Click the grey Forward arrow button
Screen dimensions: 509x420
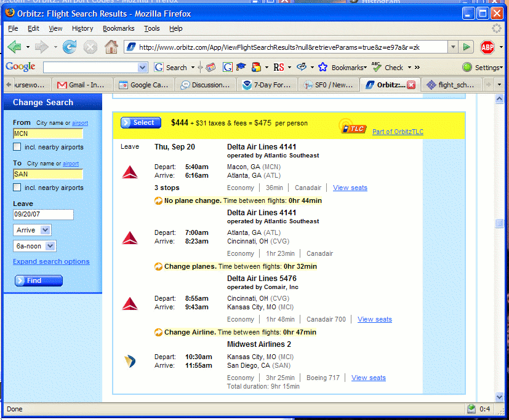pyautogui.click(x=42, y=47)
